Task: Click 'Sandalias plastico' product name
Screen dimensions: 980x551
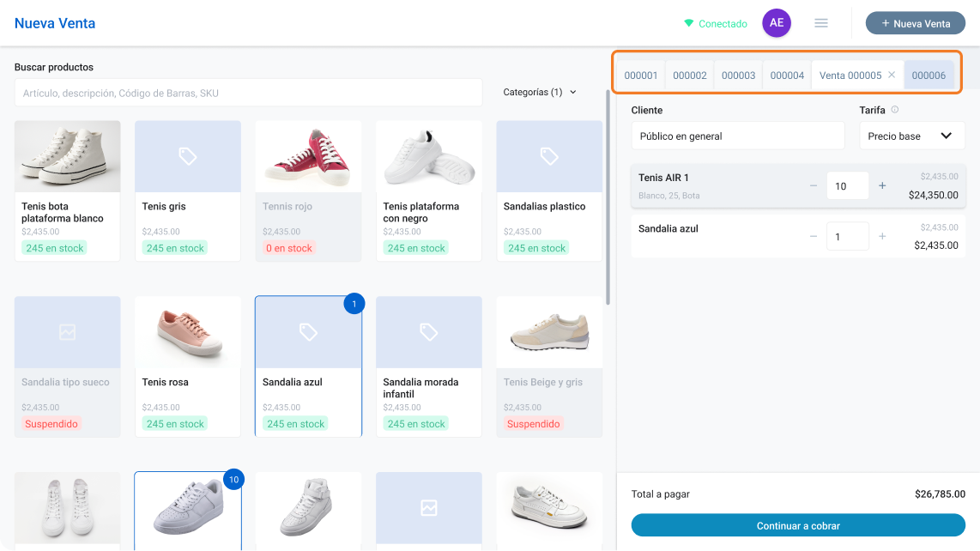Action: point(544,206)
